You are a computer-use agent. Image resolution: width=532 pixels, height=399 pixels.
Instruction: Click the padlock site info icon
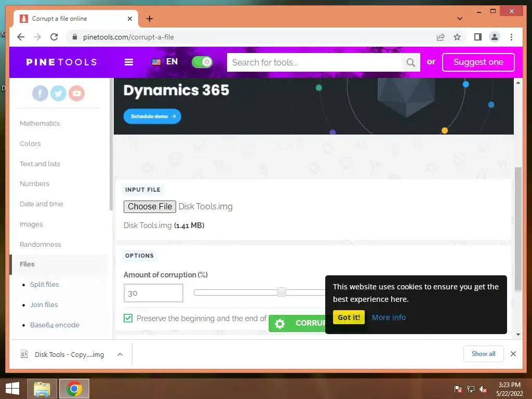point(75,37)
